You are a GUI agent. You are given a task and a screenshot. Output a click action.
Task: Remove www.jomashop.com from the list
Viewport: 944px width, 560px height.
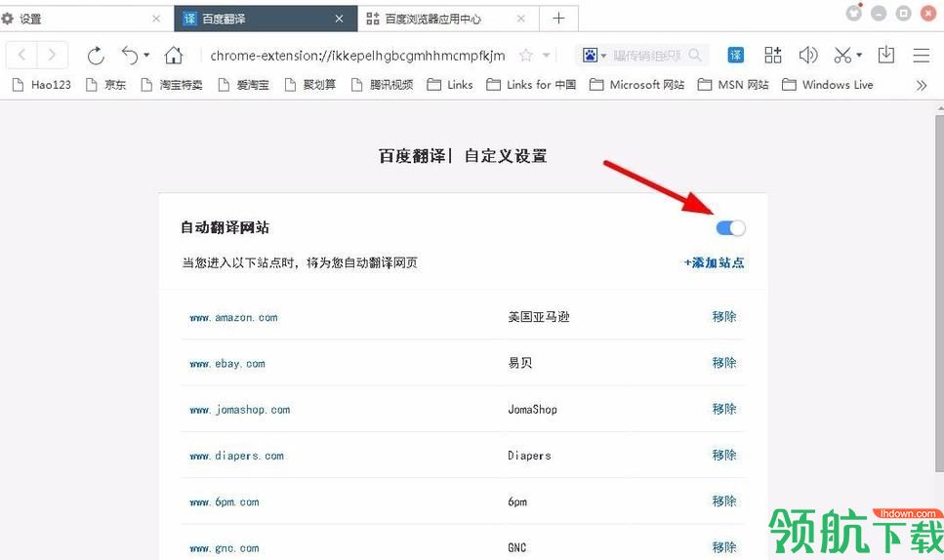724,409
